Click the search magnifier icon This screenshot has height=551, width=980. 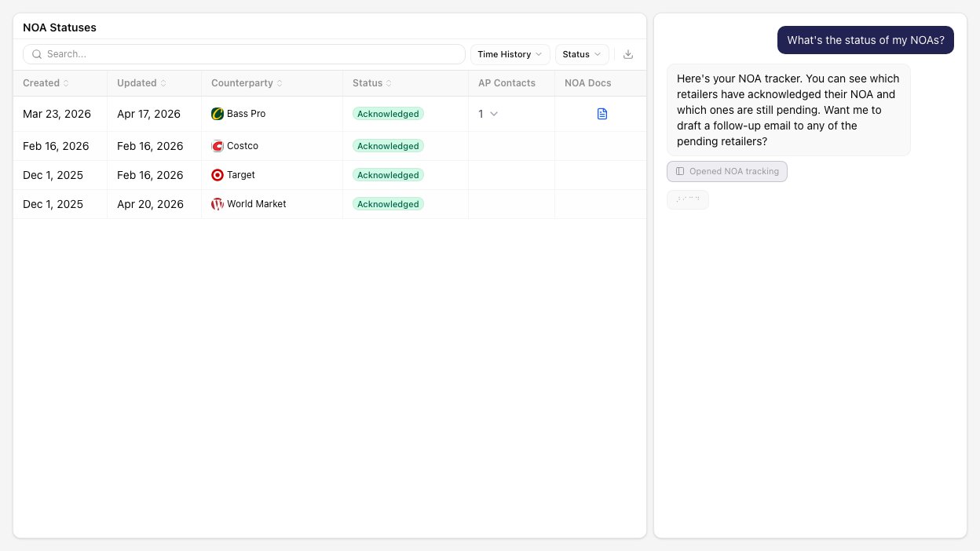click(x=37, y=54)
